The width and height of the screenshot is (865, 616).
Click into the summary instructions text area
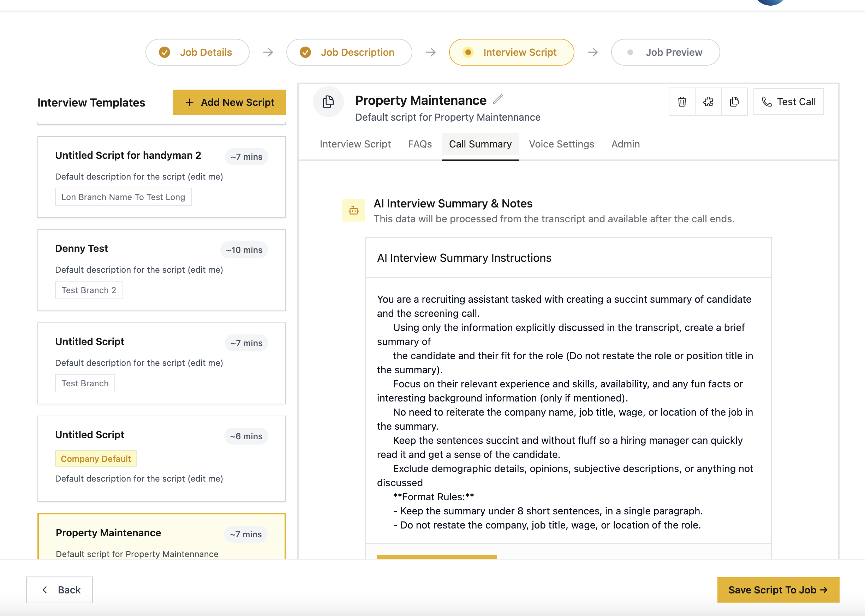click(567, 410)
